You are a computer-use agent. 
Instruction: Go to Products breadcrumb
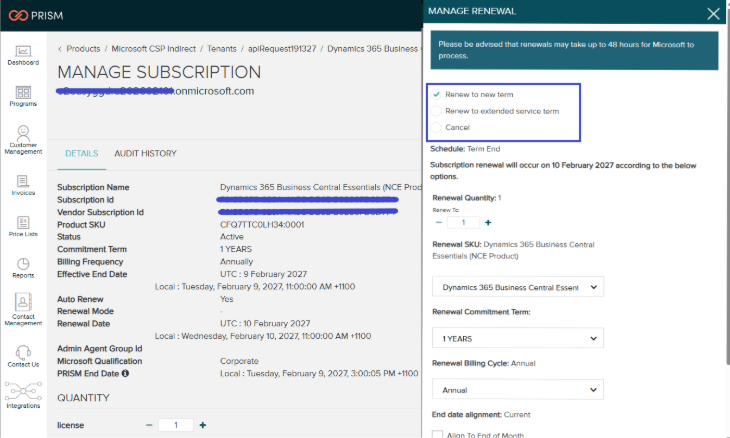click(83, 49)
